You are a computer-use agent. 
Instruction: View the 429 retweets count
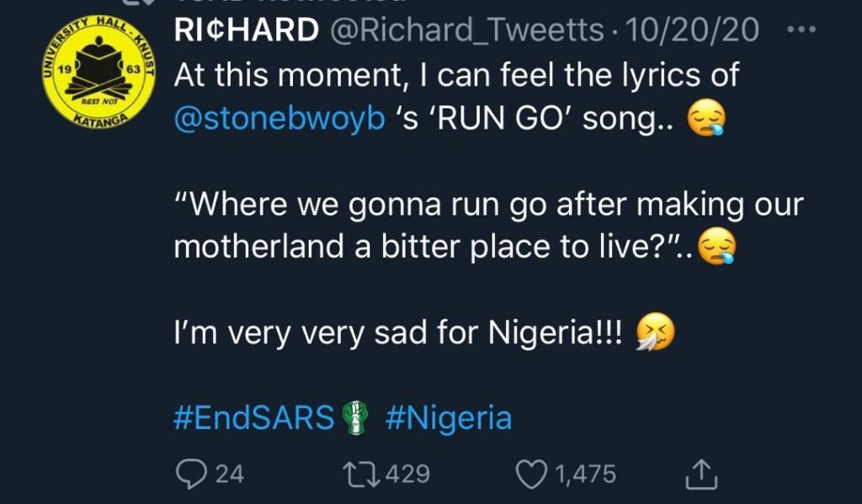[x=408, y=475]
